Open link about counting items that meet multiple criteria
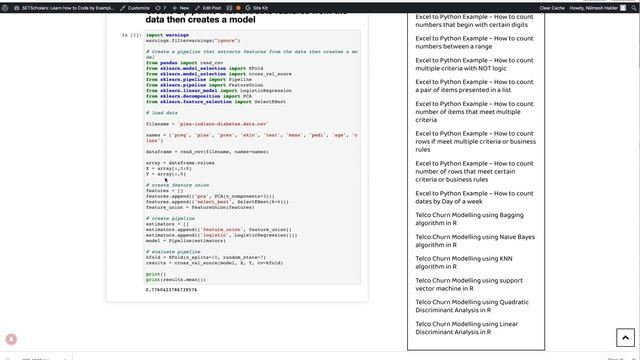Viewport: 640px width, 360px height. tap(474, 112)
